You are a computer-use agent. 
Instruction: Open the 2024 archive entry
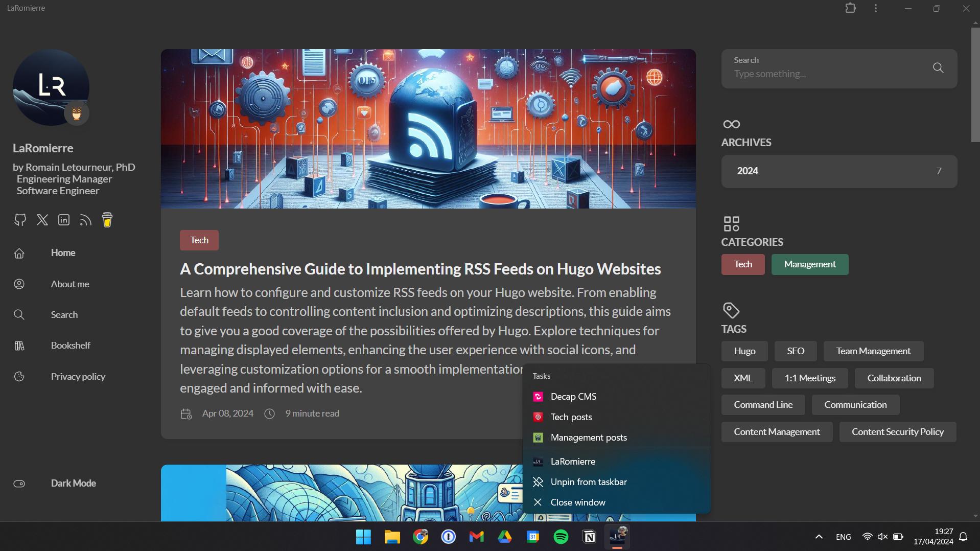pos(839,171)
